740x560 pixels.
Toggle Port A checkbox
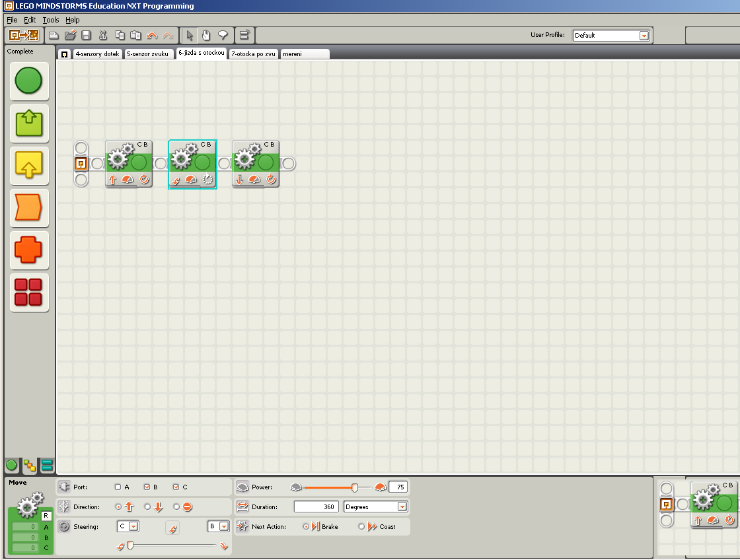point(118,487)
